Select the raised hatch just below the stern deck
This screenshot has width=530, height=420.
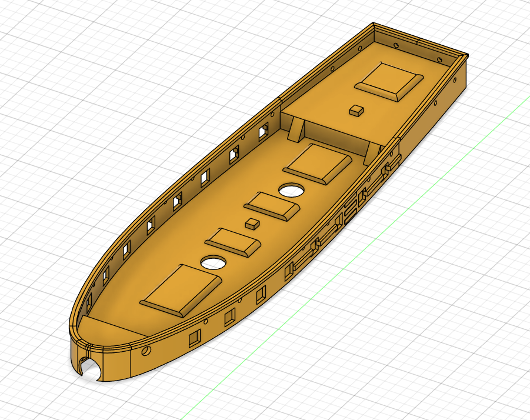pos(318,164)
